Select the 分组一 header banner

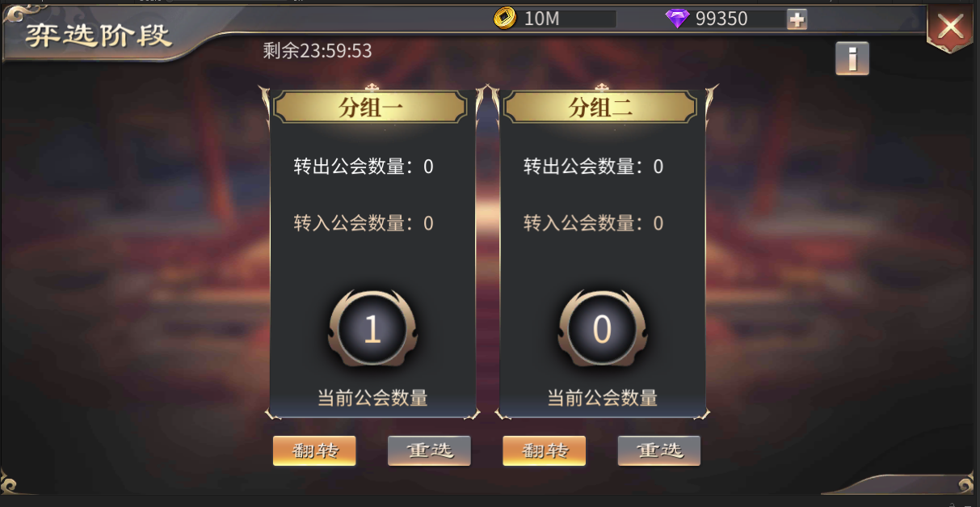372,107
